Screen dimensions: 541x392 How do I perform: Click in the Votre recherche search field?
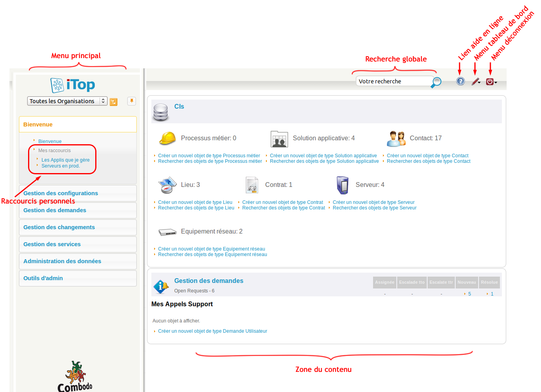[393, 81]
